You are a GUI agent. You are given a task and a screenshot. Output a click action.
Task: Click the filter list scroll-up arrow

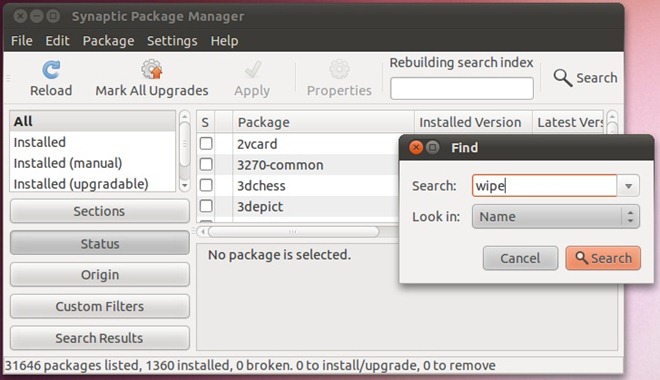click(184, 117)
